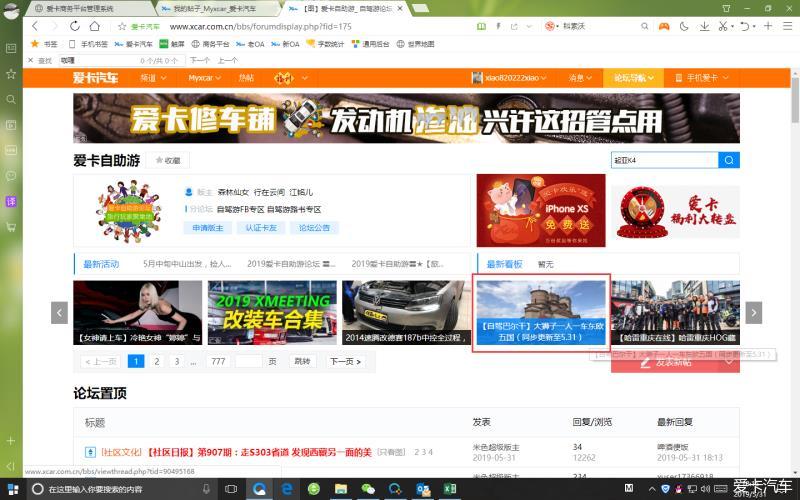Image resolution: width=800 pixels, height=500 pixels.
Task: Open 论坛公告 button
Action: click(x=314, y=228)
